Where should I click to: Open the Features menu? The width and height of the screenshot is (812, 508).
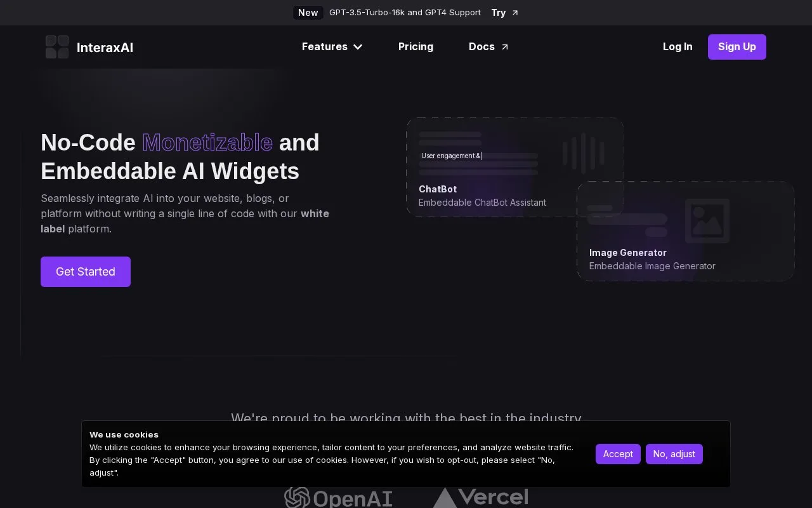click(332, 47)
